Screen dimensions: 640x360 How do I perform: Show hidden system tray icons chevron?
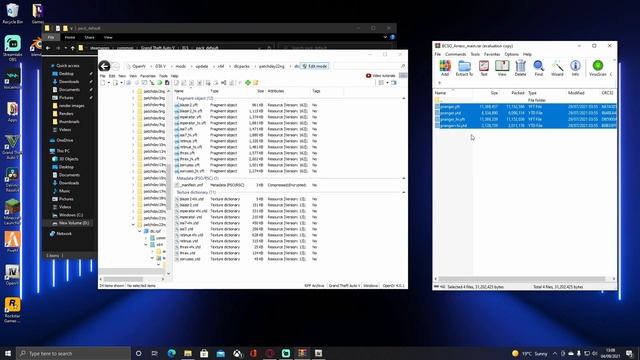(555, 353)
